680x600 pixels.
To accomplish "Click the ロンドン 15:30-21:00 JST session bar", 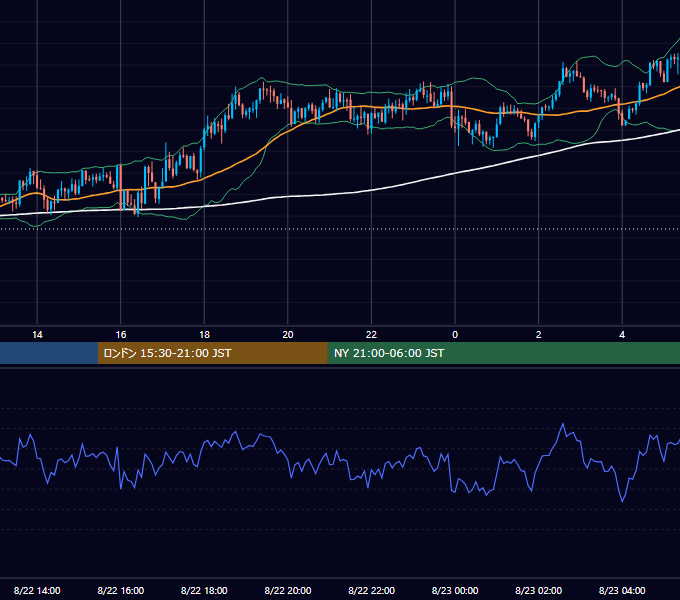I will [212, 353].
